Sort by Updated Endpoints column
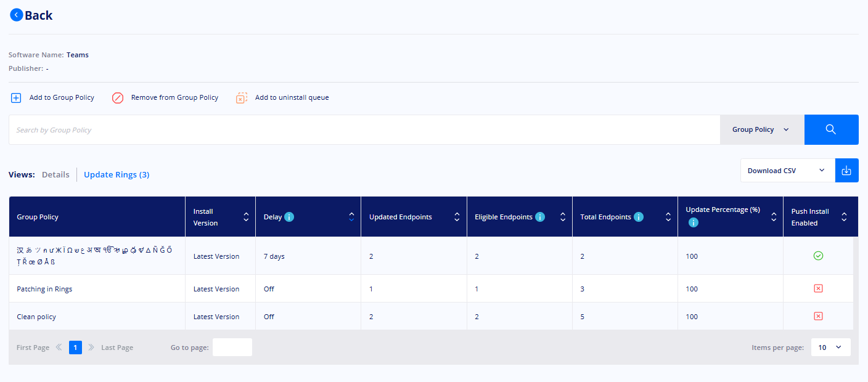Viewport: 868px width, 382px height. coord(457,217)
